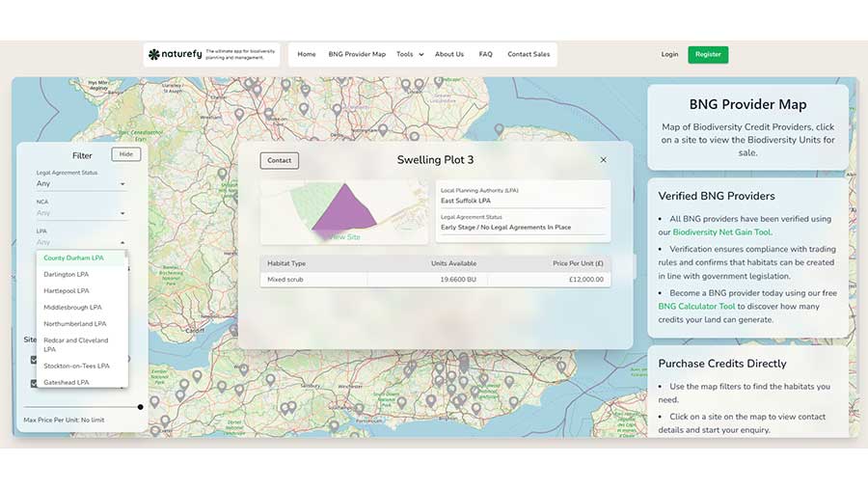Click the 'Swelling Plot 3' title

(435, 160)
